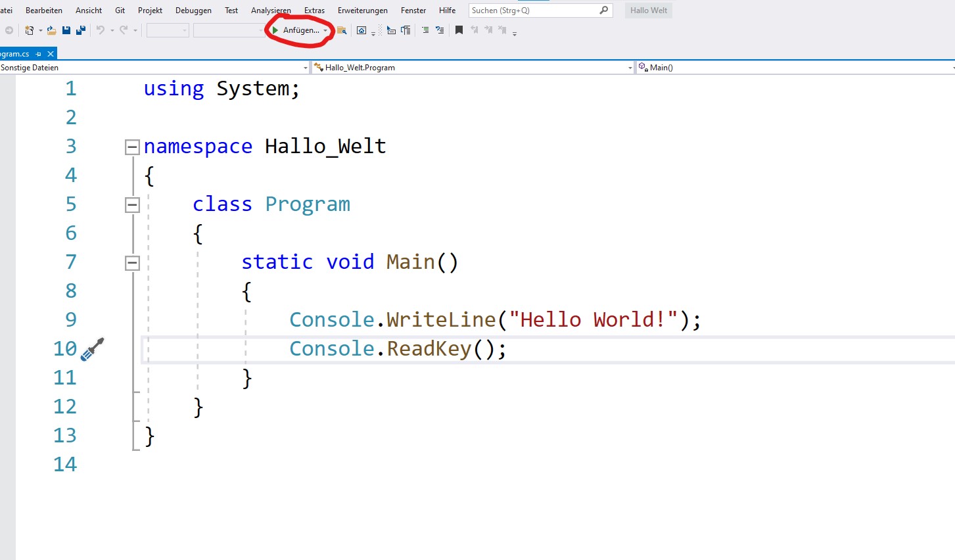
Task: Click the Open File folder icon
Action: pyautogui.click(x=51, y=30)
